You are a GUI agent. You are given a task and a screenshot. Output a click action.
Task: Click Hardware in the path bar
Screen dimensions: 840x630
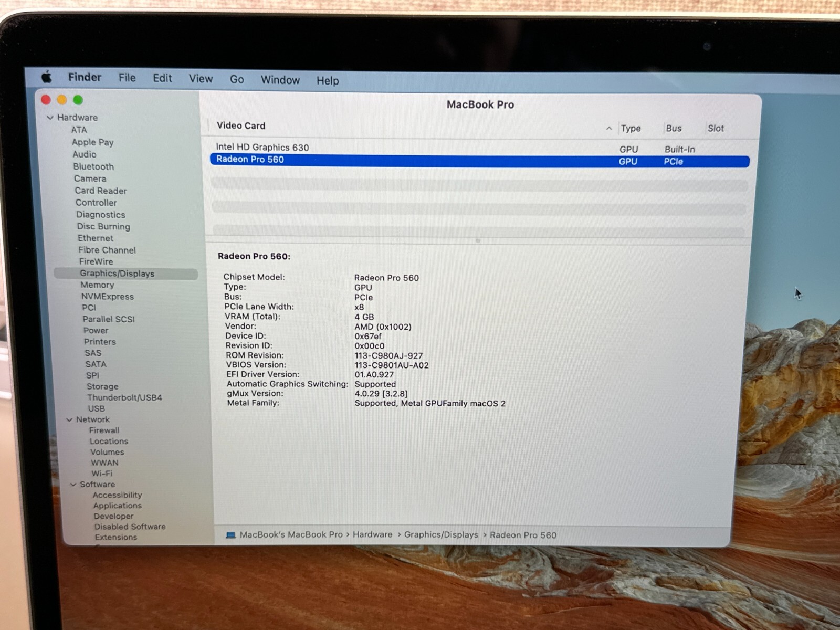tap(372, 534)
